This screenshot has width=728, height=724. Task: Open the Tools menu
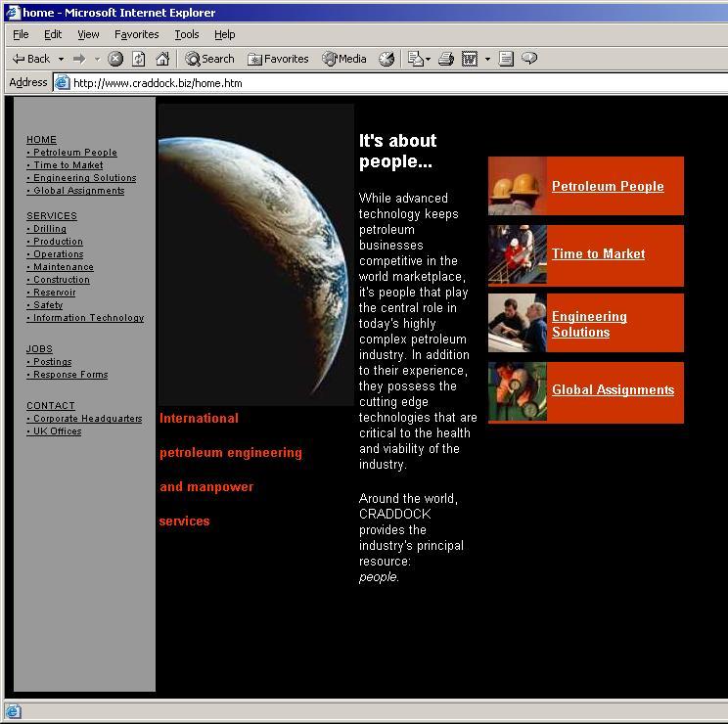tap(187, 34)
